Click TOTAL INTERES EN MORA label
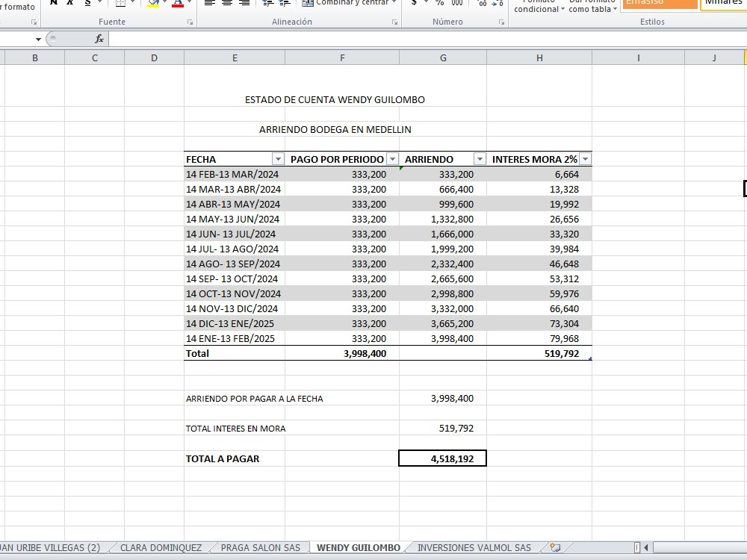 (236, 429)
